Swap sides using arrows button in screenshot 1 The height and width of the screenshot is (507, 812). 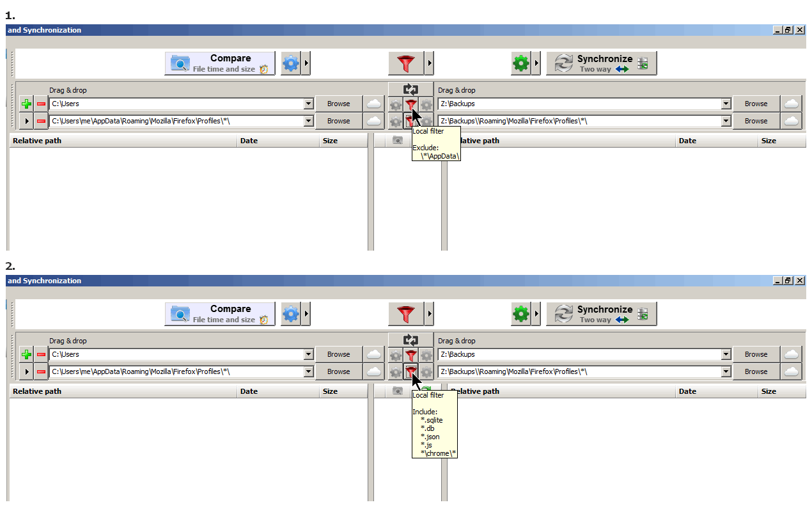pyautogui.click(x=410, y=90)
